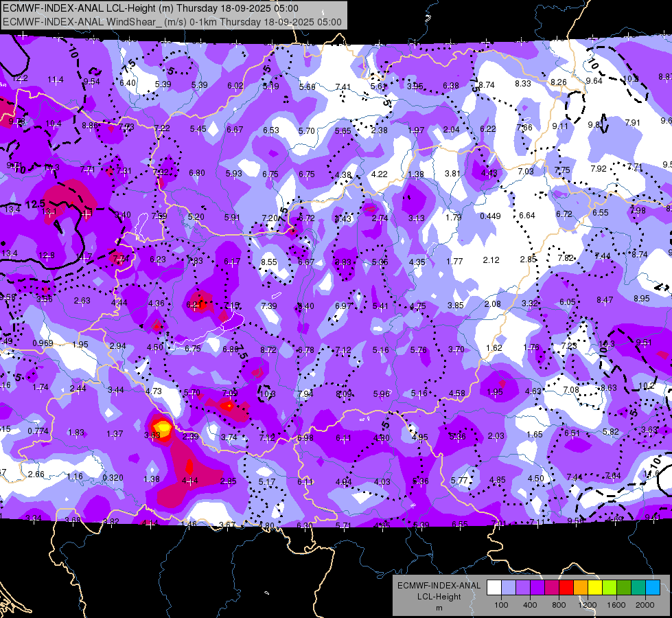Click the legend label LCL-Height
This screenshot has height=618, width=672.
coord(439,597)
